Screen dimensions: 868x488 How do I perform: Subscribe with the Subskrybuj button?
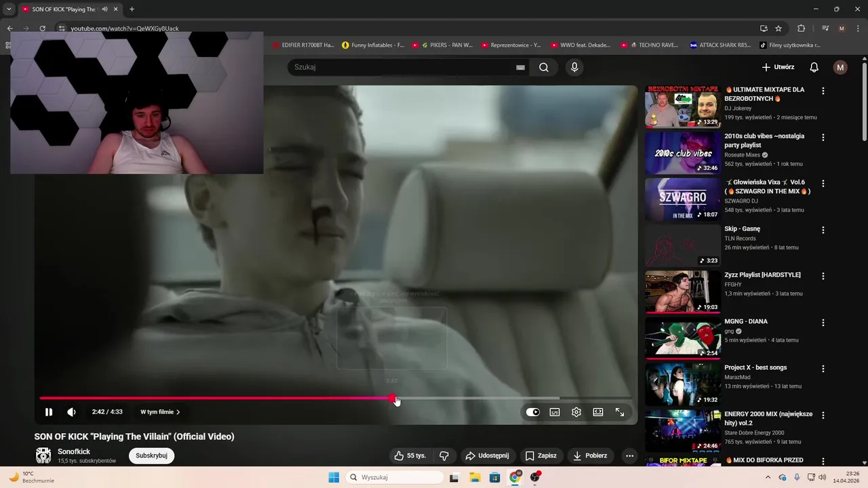click(x=151, y=455)
